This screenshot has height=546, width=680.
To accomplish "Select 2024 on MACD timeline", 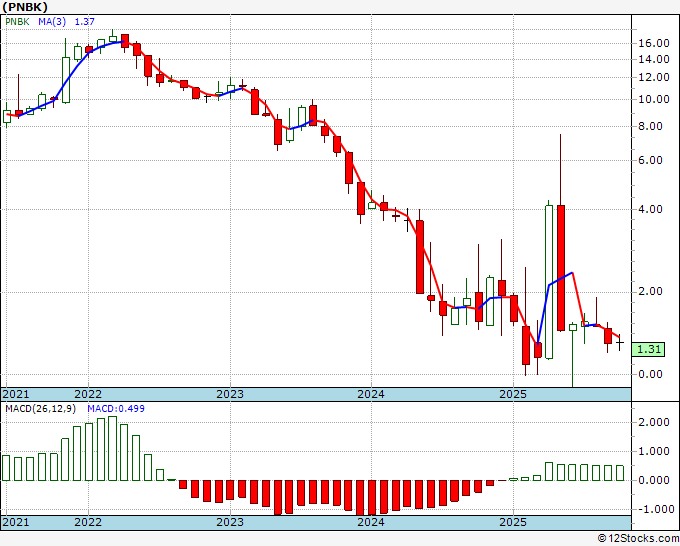I will (x=371, y=522).
